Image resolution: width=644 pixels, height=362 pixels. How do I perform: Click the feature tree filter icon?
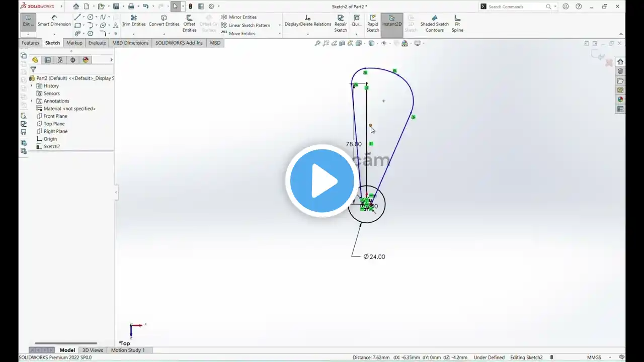coord(33,70)
